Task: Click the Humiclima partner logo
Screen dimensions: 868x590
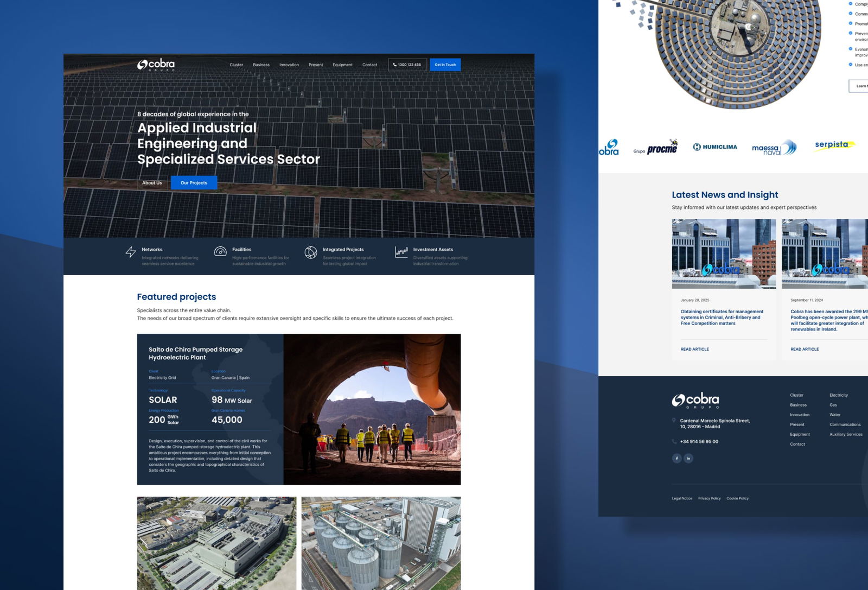Action: click(715, 147)
